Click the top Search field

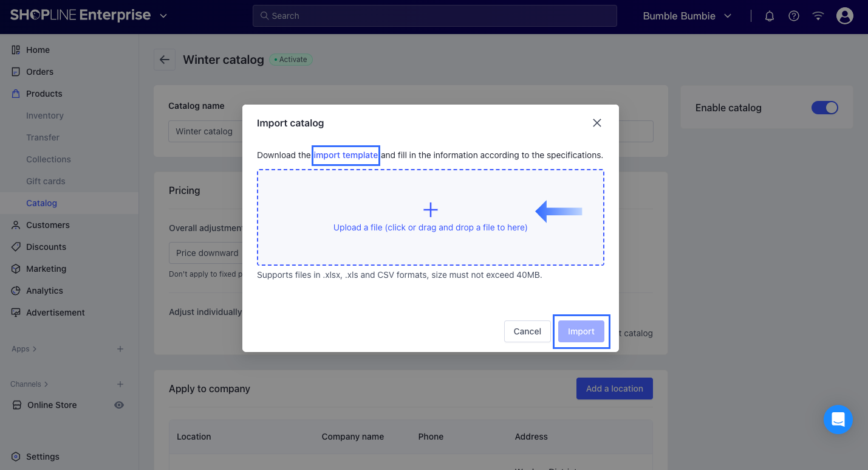(434, 16)
